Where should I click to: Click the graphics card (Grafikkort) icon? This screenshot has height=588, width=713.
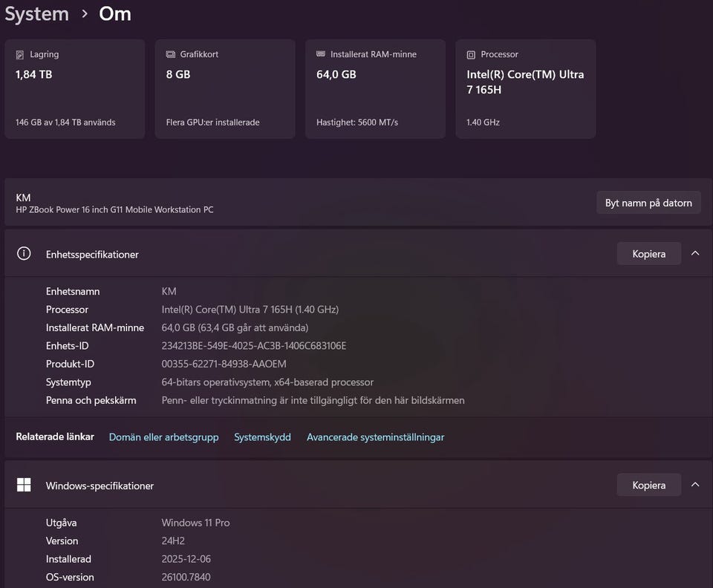(x=170, y=55)
